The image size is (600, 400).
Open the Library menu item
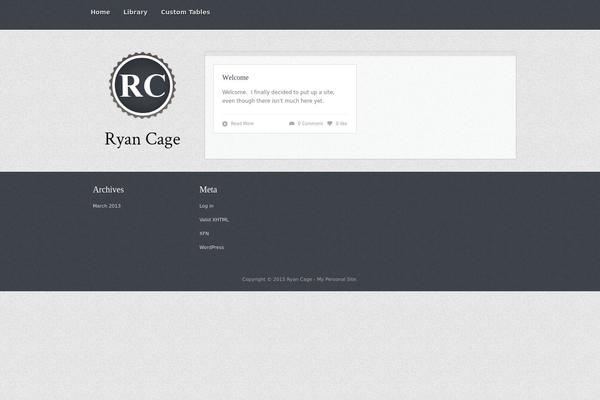pos(135,12)
